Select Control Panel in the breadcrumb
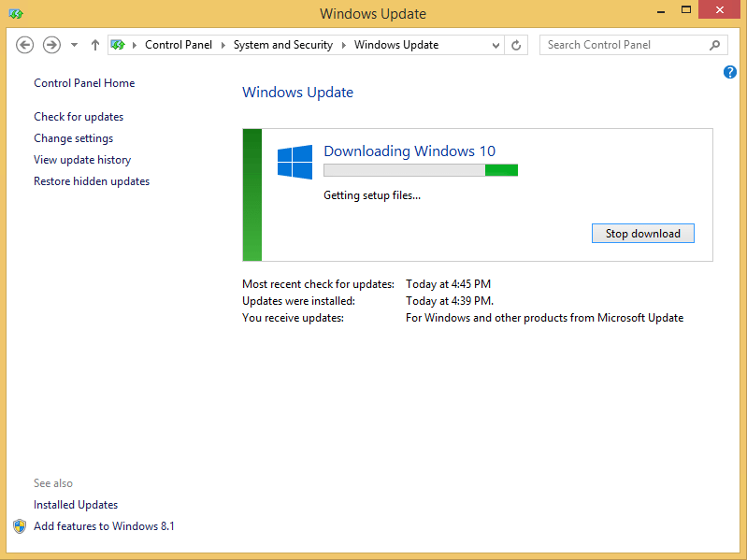747x560 pixels. pos(179,45)
